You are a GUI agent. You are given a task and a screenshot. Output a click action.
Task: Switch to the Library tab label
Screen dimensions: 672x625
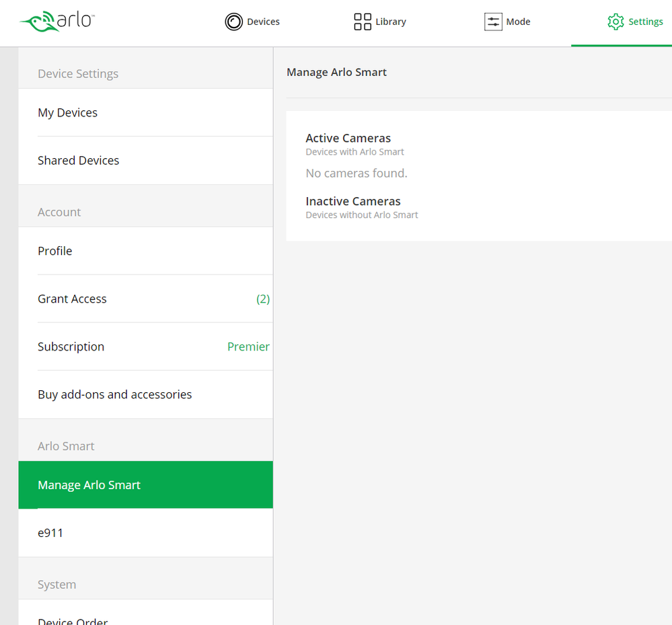pyautogui.click(x=391, y=22)
